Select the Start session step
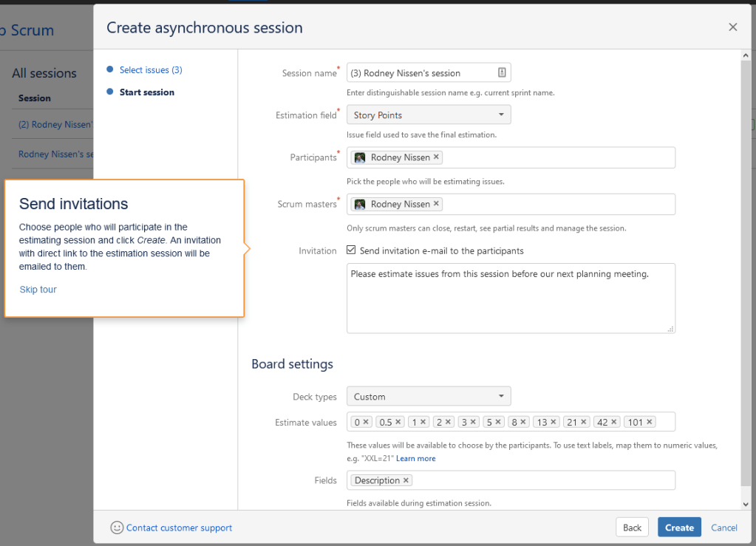756x546 pixels. tap(147, 92)
